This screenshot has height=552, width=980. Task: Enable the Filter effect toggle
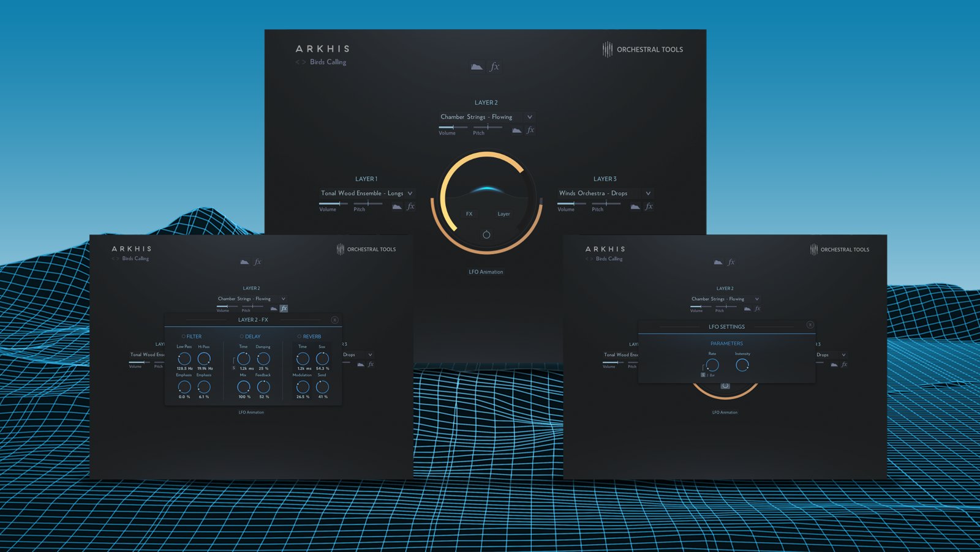pyautogui.click(x=183, y=337)
